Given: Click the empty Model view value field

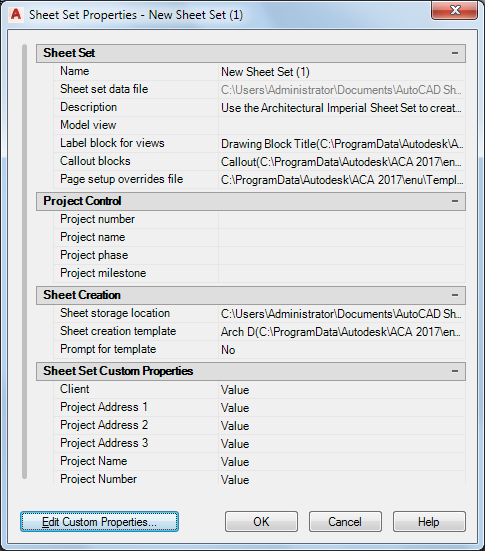Looking at the screenshot, I should (x=342, y=125).
